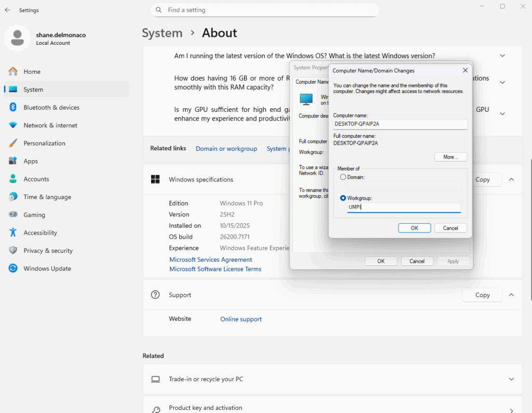Open Accessibility icon in sidebar

(x=13, y=233)
